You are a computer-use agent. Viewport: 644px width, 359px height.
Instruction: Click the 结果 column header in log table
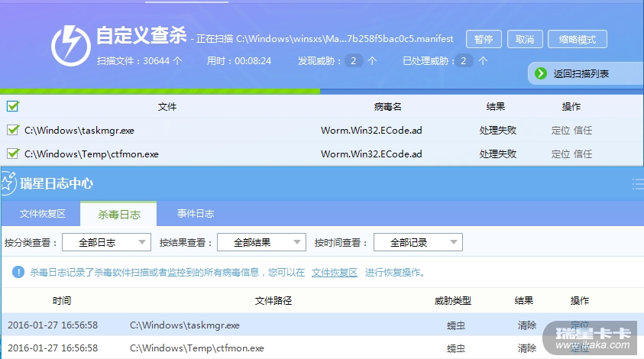523,301
